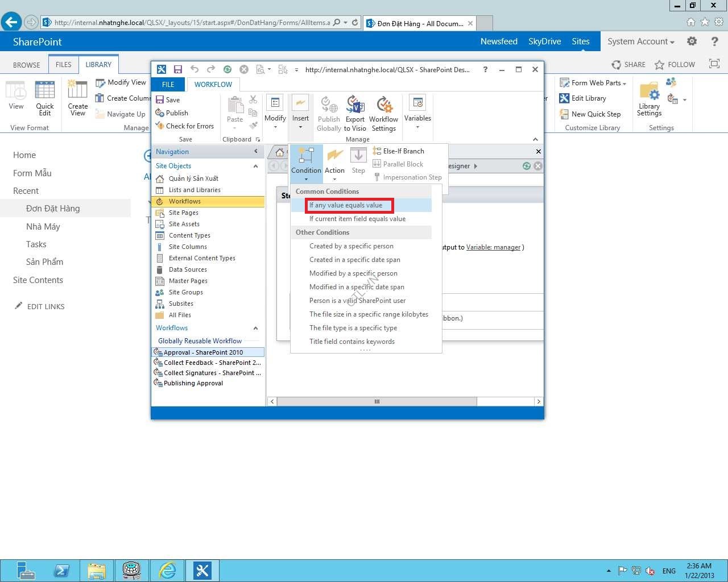Image resolution: width=728 pixels, height=582 pixels.
Task: Open System Account user menu
Action: (640, 41)
